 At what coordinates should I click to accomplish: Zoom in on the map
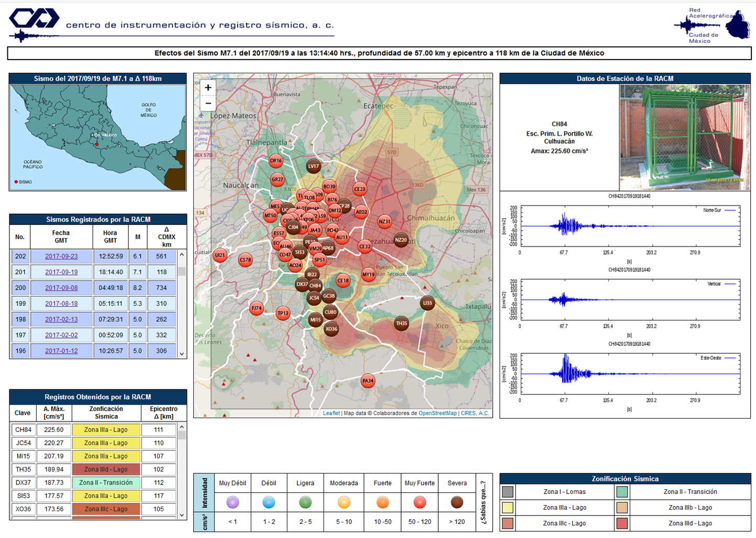208,88
